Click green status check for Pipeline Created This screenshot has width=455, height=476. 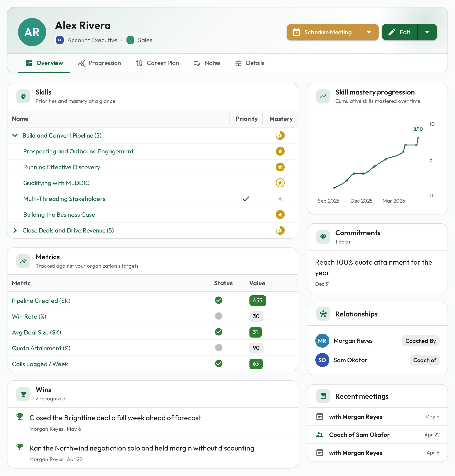click(x=218, y=300)
